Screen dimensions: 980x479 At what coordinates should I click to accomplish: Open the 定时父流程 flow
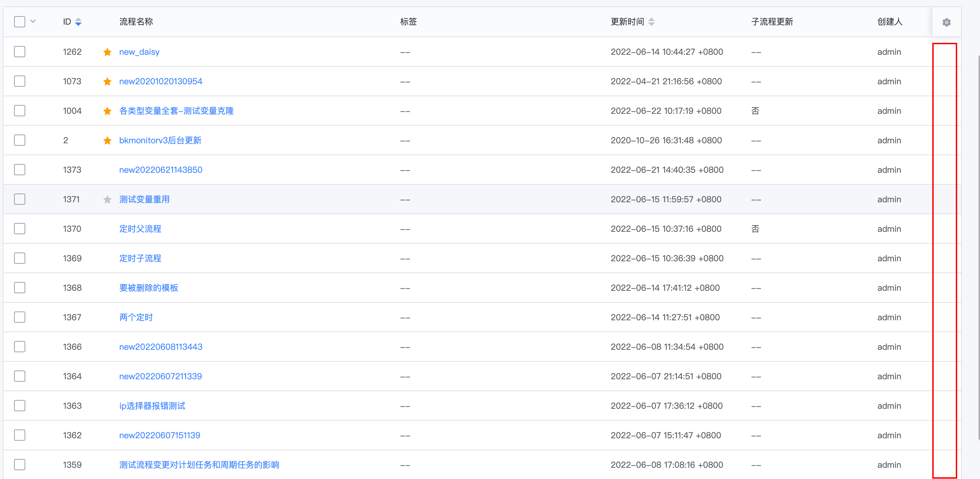click(140, 229)
